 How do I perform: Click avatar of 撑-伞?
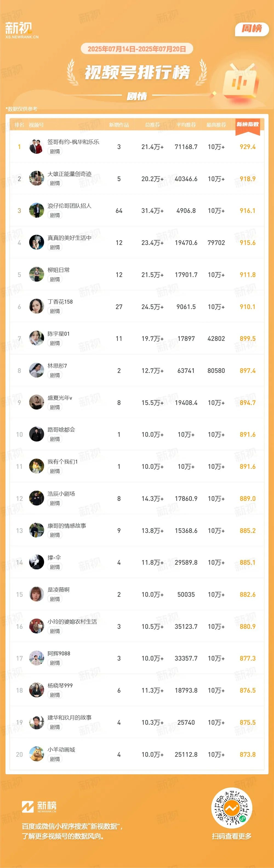click(36, 562)
